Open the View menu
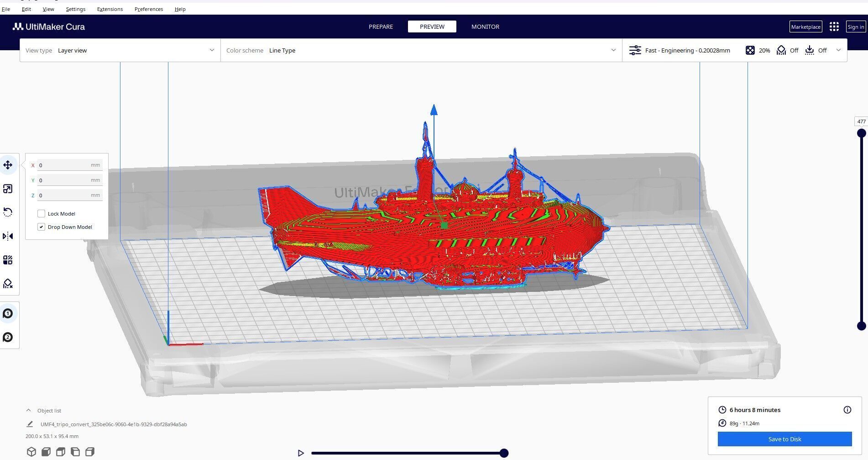Image resolution: width=868 pixels, height=460 pixels. coord(48,9)
